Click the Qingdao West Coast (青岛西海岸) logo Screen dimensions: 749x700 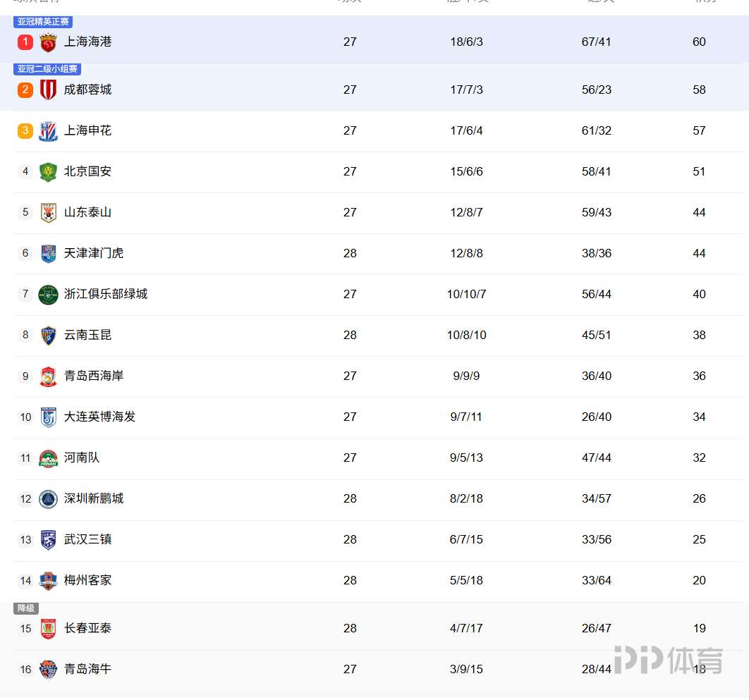pos(48,376)
